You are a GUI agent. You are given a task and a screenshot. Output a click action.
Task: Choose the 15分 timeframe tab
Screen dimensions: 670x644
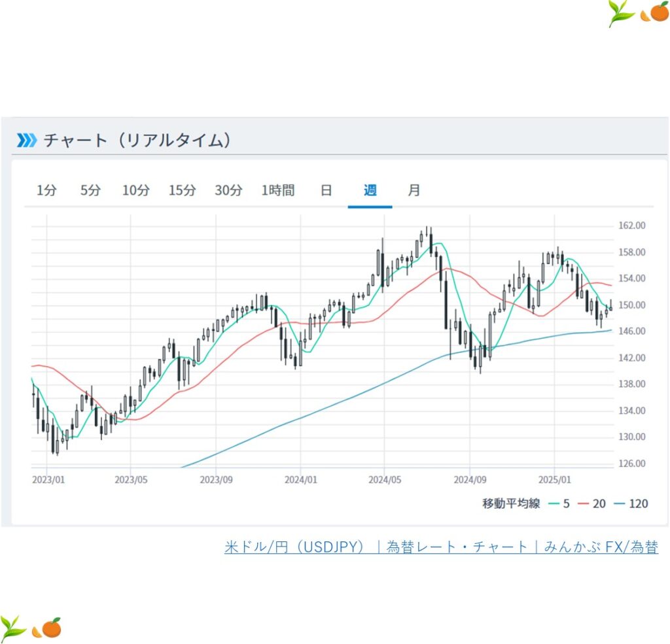[182, 190]
